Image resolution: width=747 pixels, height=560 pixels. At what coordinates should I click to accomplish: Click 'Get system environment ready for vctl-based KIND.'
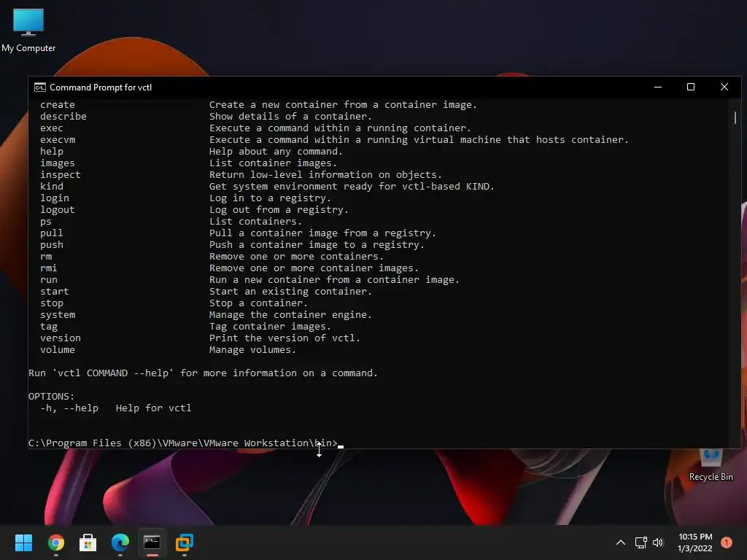click(352, 186)
